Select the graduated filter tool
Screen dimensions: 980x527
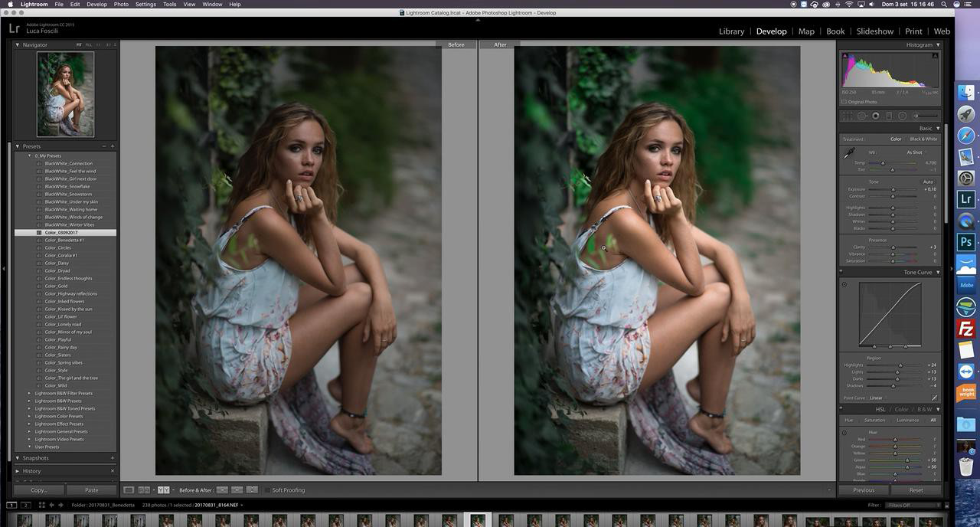[889, 116]
